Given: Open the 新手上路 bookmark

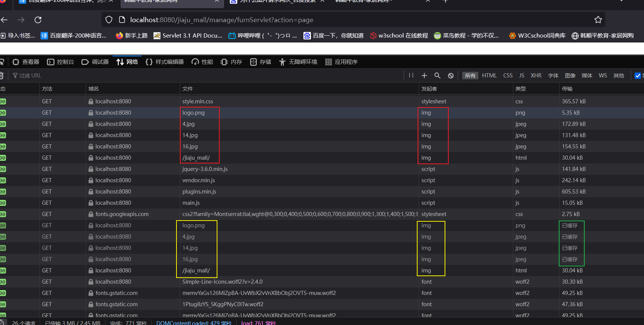Looking at the screenshot, I should [x=132, y=36].
